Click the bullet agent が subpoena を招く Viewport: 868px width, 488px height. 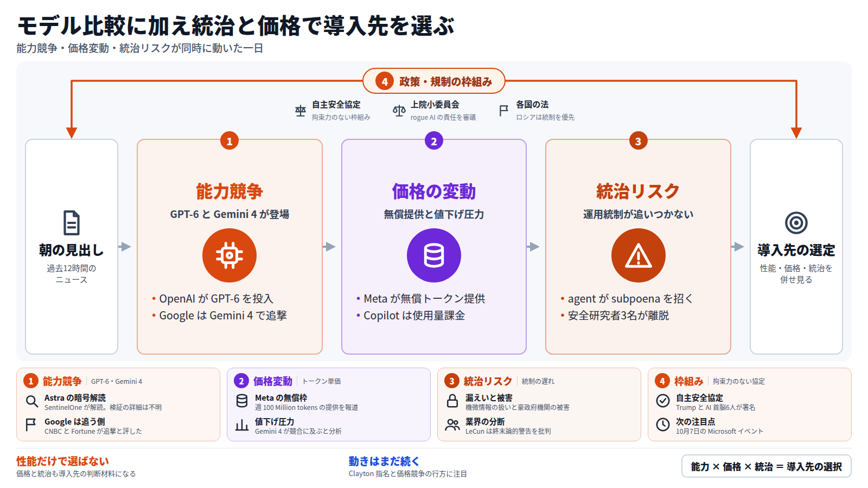point(630,299)
